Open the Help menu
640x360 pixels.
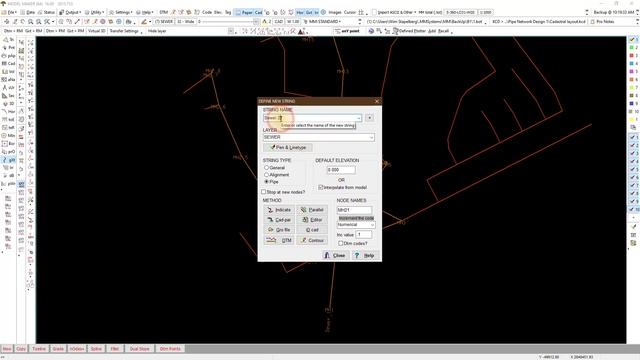(144, 12)
